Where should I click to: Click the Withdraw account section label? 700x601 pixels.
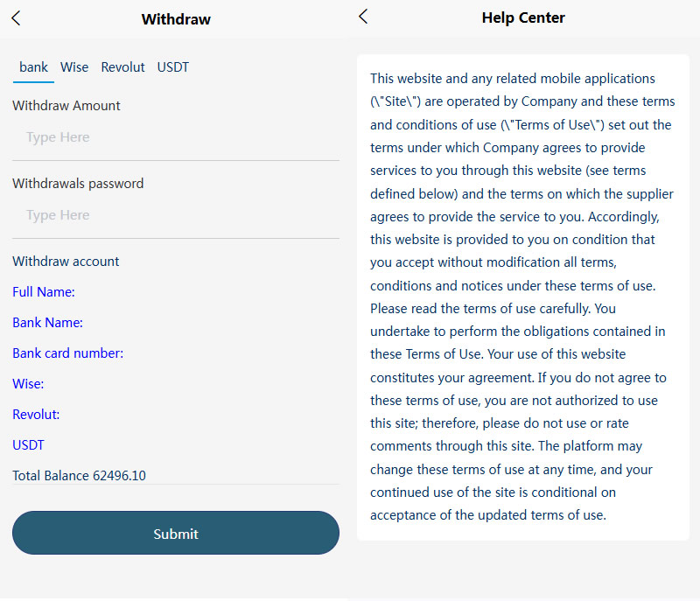(x=66, y=262)
